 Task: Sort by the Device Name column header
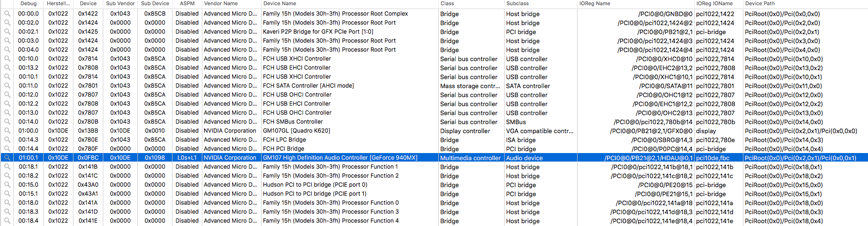click(x=280, y=3)
